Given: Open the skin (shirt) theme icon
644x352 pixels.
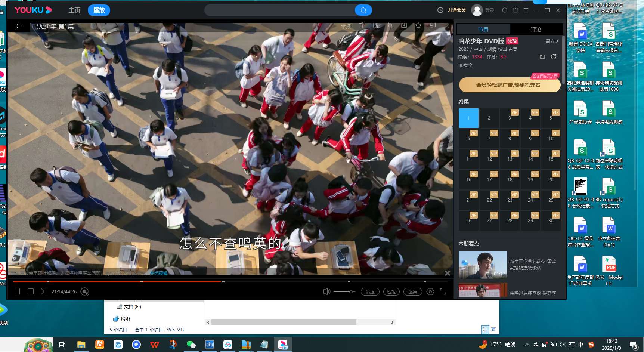Looking at the screenshot, I should click(x=515, y=10).
